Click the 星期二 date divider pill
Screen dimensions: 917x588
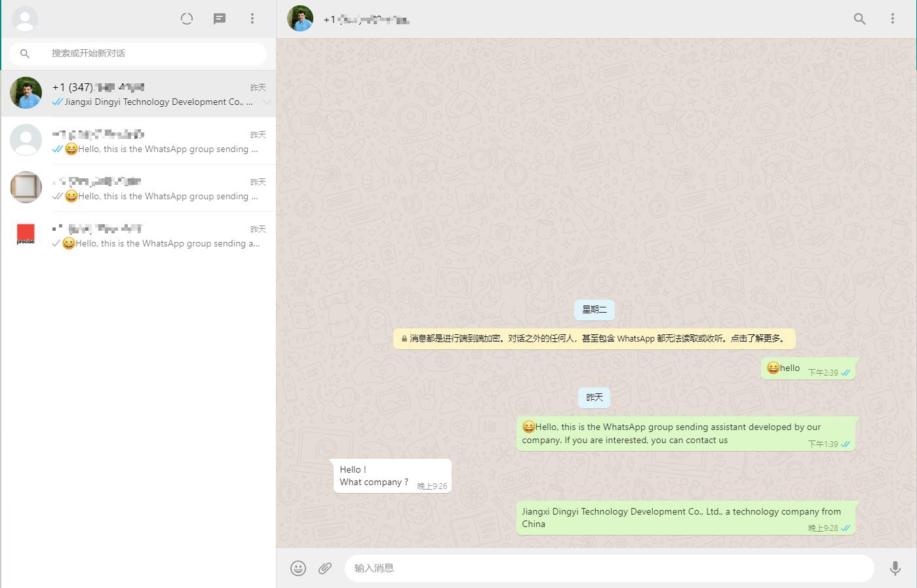coord(594,309)
